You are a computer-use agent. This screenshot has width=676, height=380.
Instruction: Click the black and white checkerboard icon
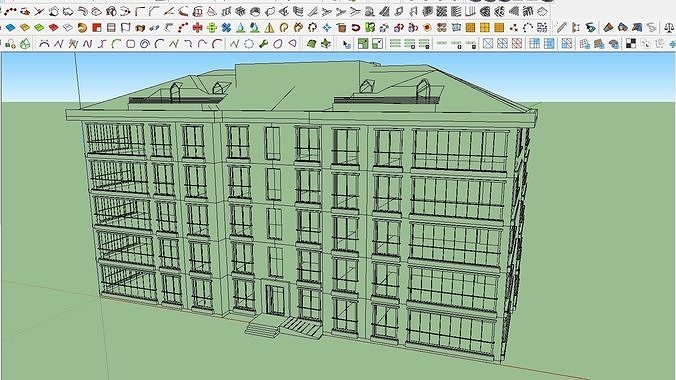pyautogui.click(x=631, y=44)
